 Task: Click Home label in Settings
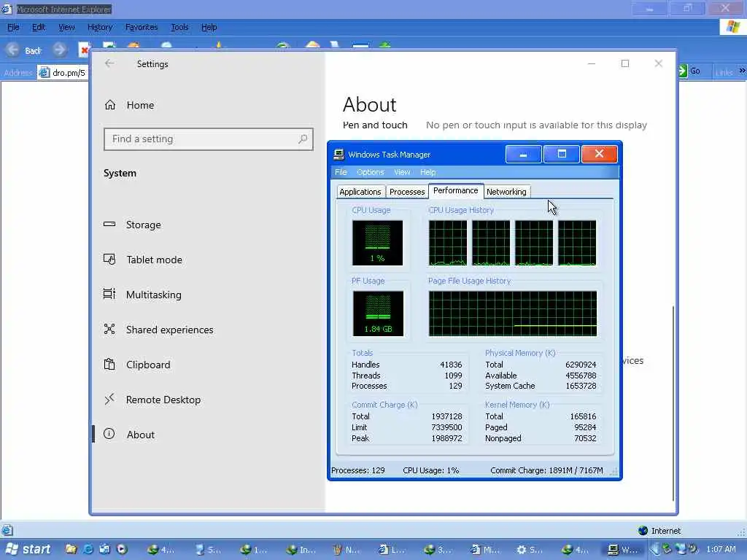[x=140, y=105]
